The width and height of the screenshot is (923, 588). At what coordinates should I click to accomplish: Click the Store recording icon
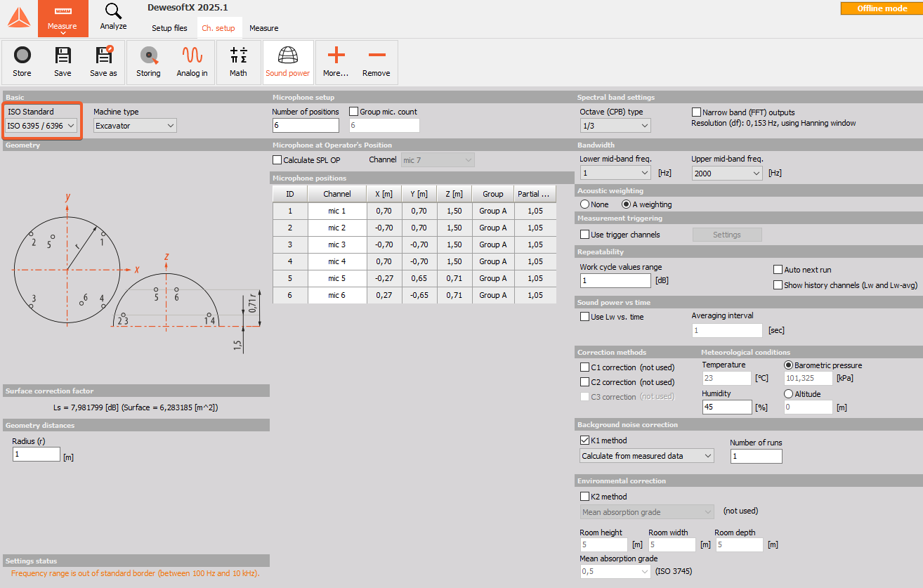click(x=22, y=63)
